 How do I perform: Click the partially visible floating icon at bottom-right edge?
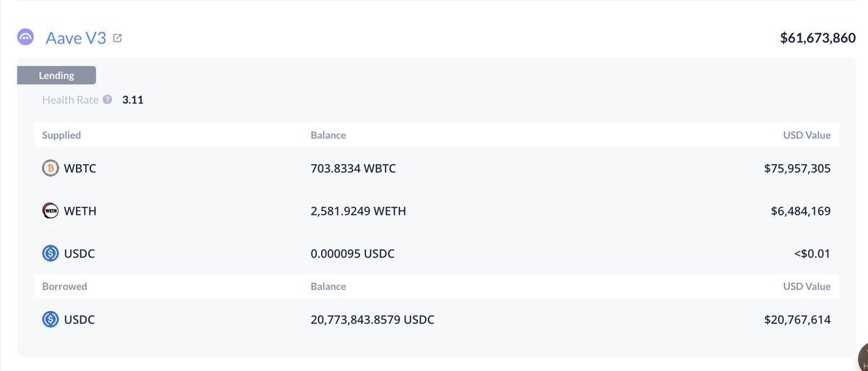pyautogui.click(x=863, y=357)
